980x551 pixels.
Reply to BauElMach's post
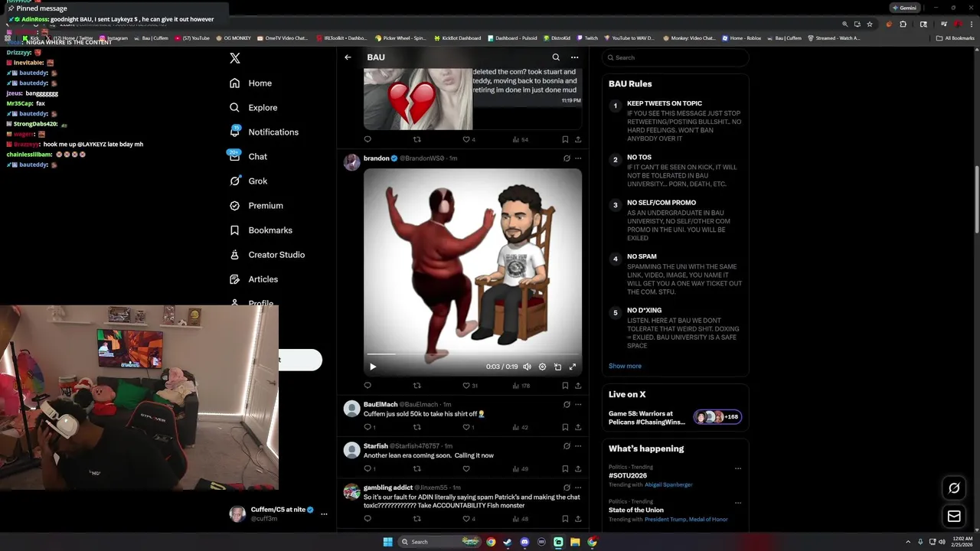coord(369,427)
